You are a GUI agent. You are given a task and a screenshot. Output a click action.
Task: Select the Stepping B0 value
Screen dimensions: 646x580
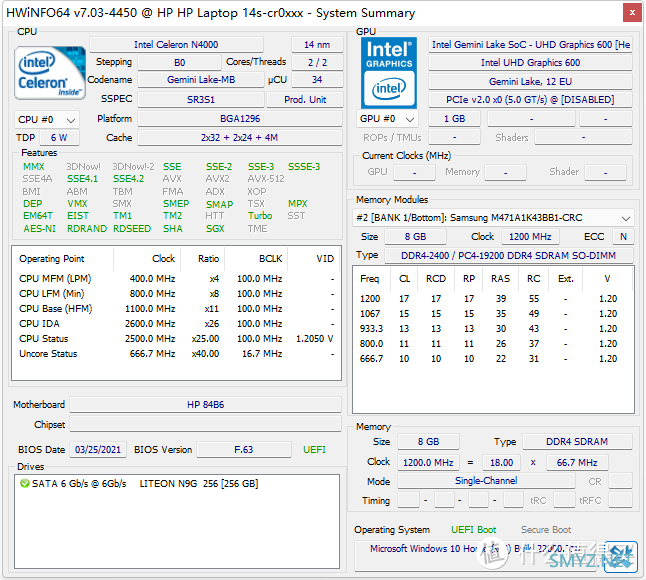coord(180,63)
